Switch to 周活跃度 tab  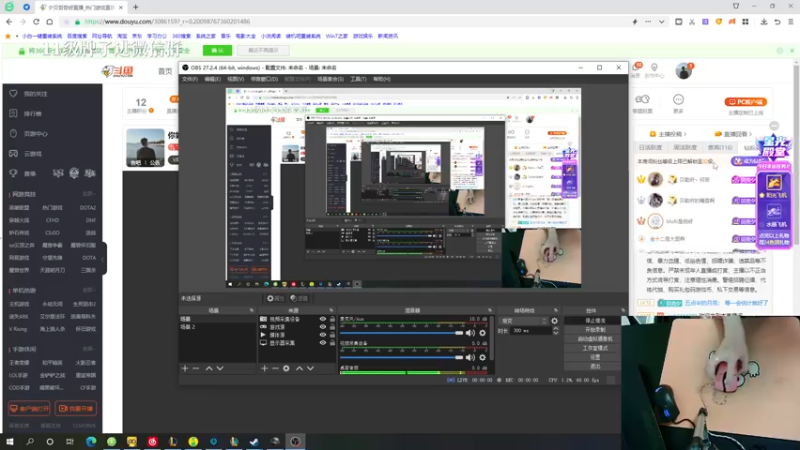pos(685,147)
